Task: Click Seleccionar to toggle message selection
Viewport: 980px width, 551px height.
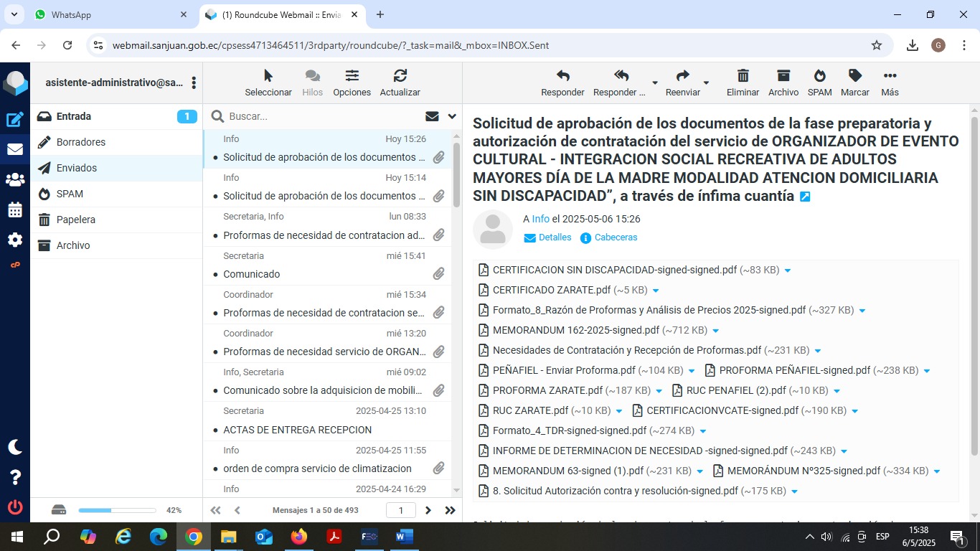Action: click(x=268, y=82)
